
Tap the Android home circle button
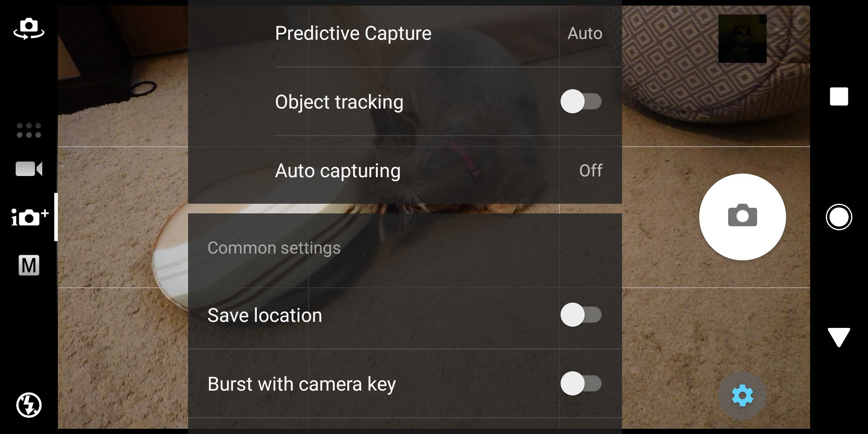[x=839, y=217]
